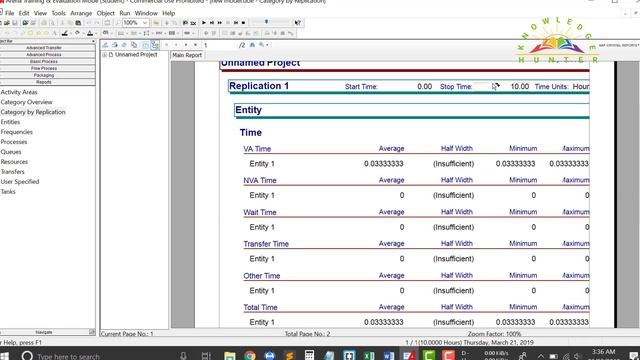Click the Open file icon

pyautogui.click(x=7, y=23)
